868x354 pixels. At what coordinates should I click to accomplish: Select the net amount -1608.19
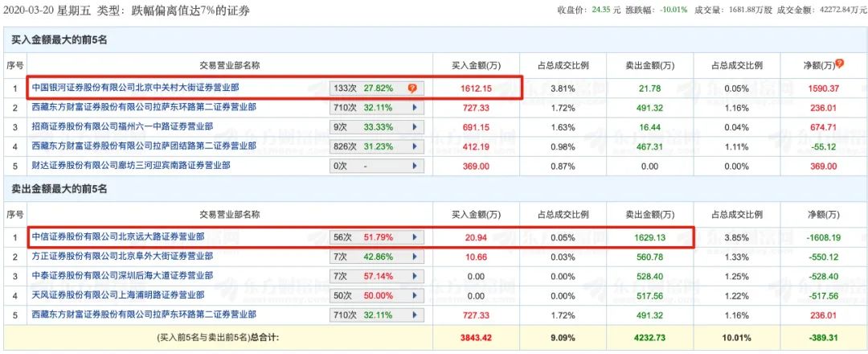pyautogui.click(x=824, y=237)
